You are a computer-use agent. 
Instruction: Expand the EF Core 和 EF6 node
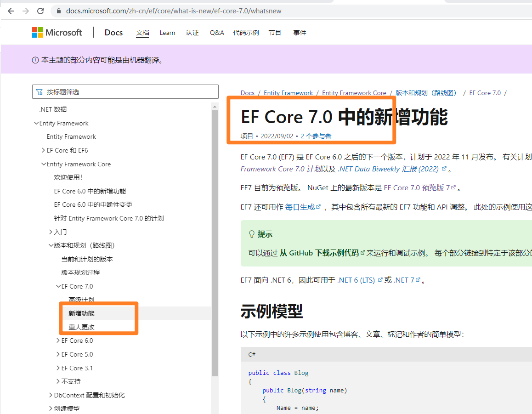(44, 150)
